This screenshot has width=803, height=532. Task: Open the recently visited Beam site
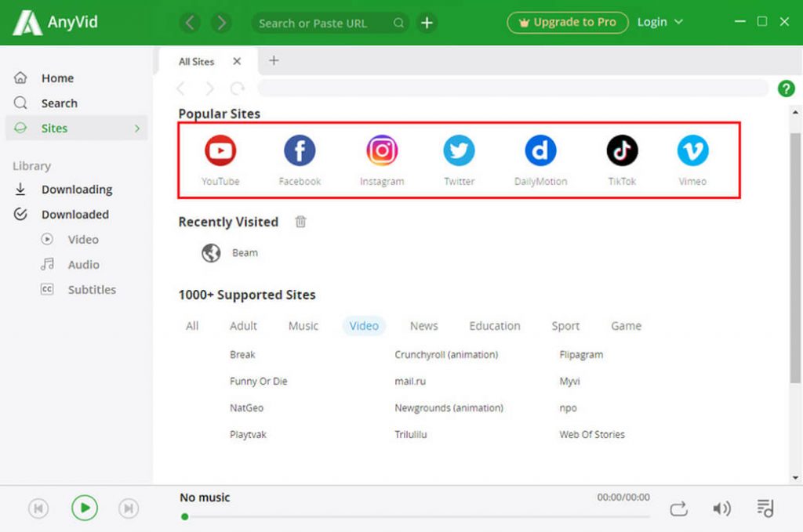(x=230, y=253)
